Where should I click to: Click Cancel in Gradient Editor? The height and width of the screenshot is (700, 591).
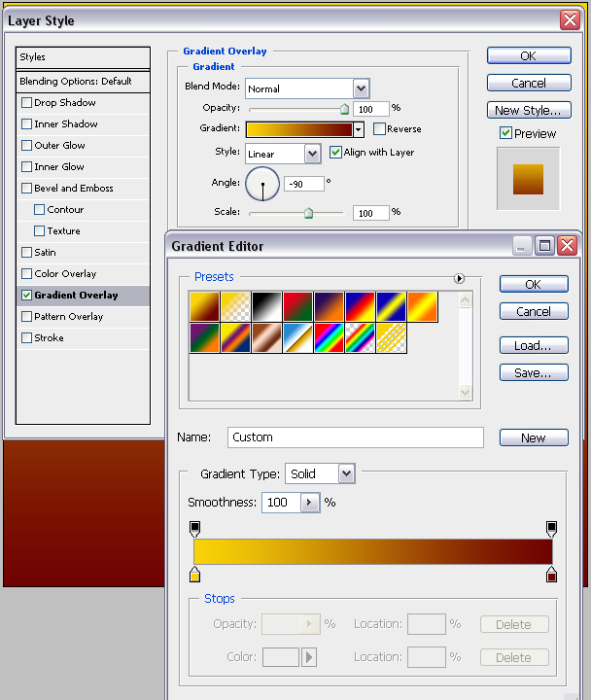click(534, 312)
